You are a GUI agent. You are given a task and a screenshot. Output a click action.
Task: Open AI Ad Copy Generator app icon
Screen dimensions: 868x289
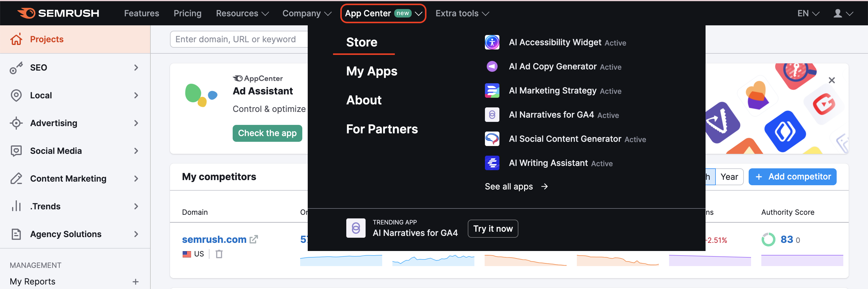492,66
